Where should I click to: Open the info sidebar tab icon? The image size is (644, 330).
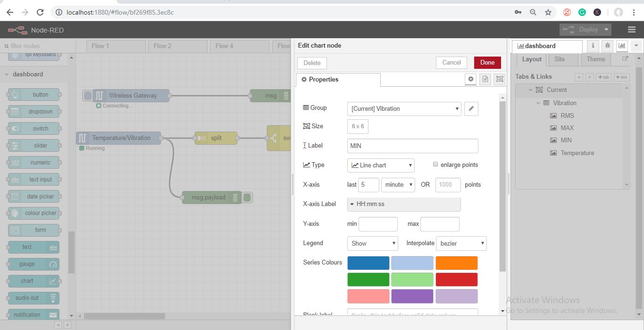(593, 46)
